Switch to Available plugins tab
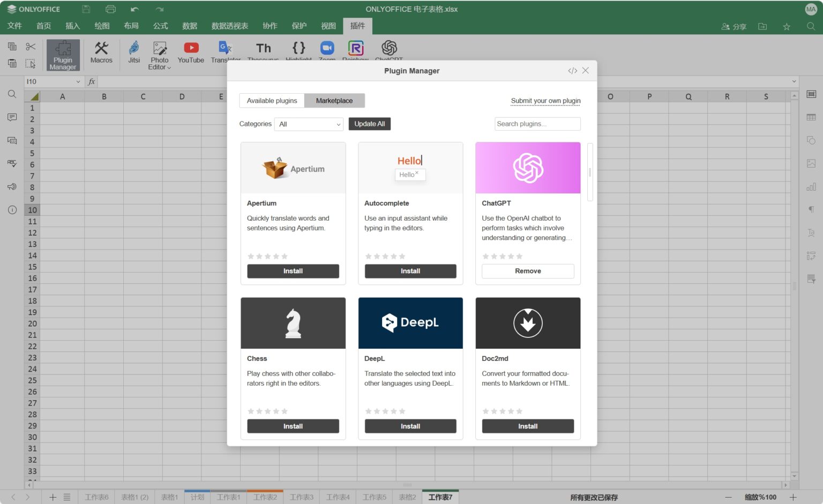This screenshot has width=823, height=504. 272,101
